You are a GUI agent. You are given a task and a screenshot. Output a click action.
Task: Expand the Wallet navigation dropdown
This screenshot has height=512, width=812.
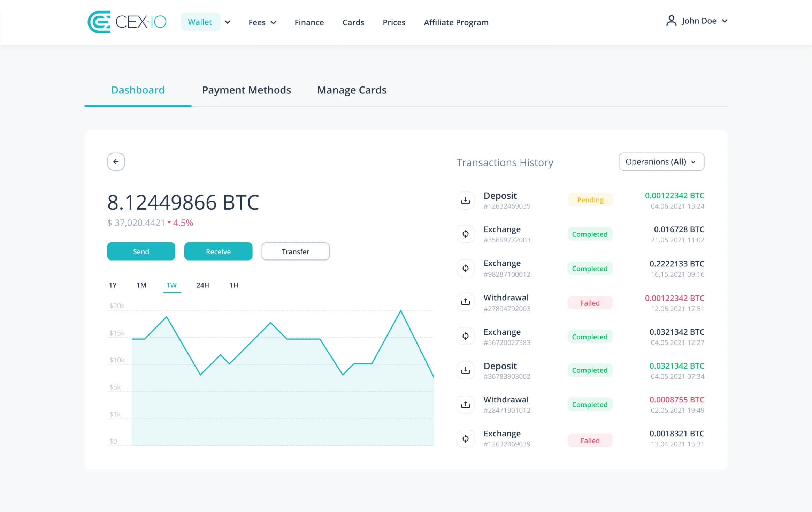[x=228, y=22]
